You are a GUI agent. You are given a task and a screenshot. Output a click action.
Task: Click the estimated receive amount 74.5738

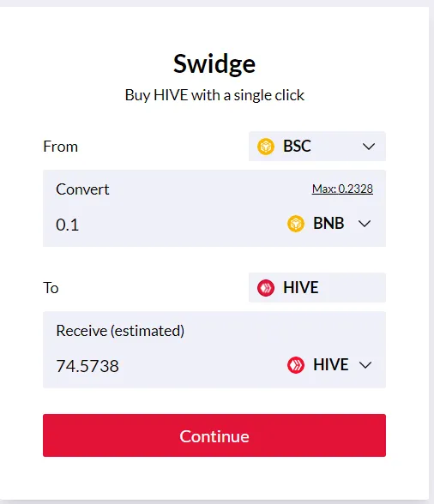coord(87,366)
